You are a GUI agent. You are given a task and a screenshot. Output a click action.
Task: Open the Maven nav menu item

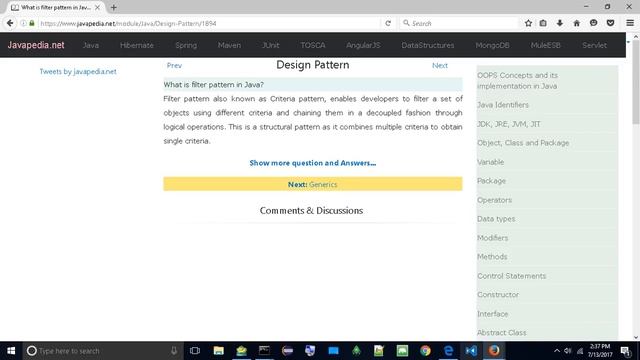229,45
